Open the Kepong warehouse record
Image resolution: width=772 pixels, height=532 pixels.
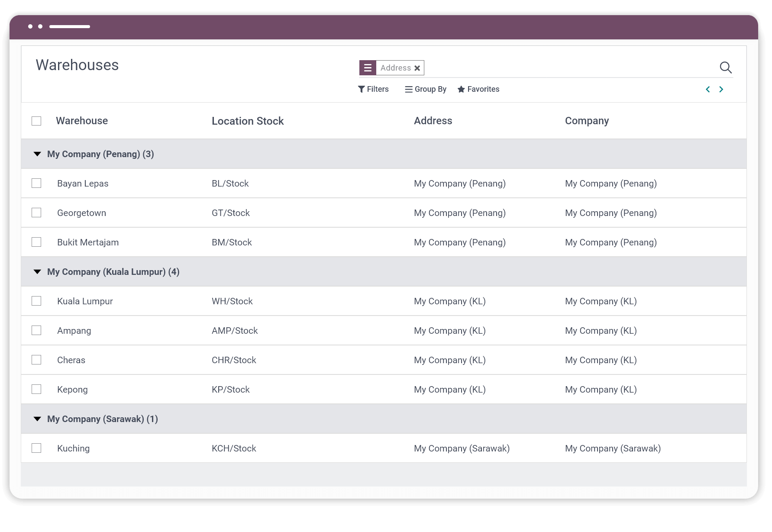click(72, 389)
